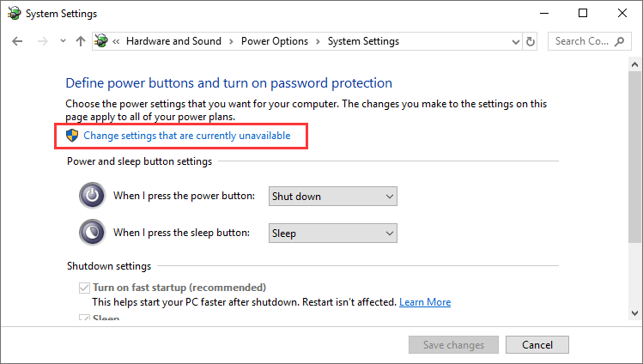Toggle Turn on fast startup checkbox

[84, 288]
